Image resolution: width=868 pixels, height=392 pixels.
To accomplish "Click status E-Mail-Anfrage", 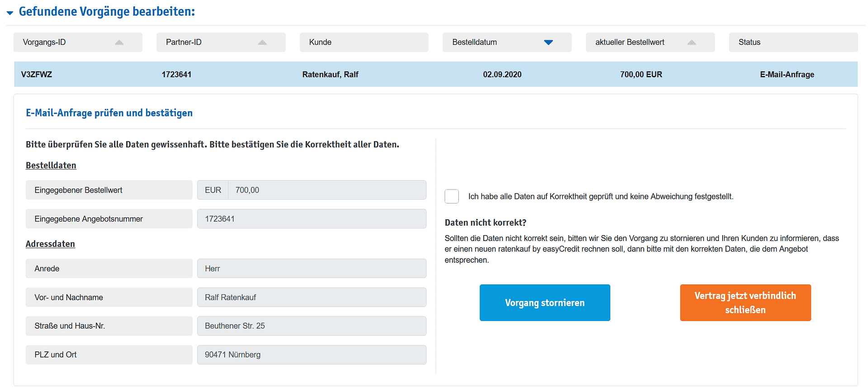I will tap(787, 75).
